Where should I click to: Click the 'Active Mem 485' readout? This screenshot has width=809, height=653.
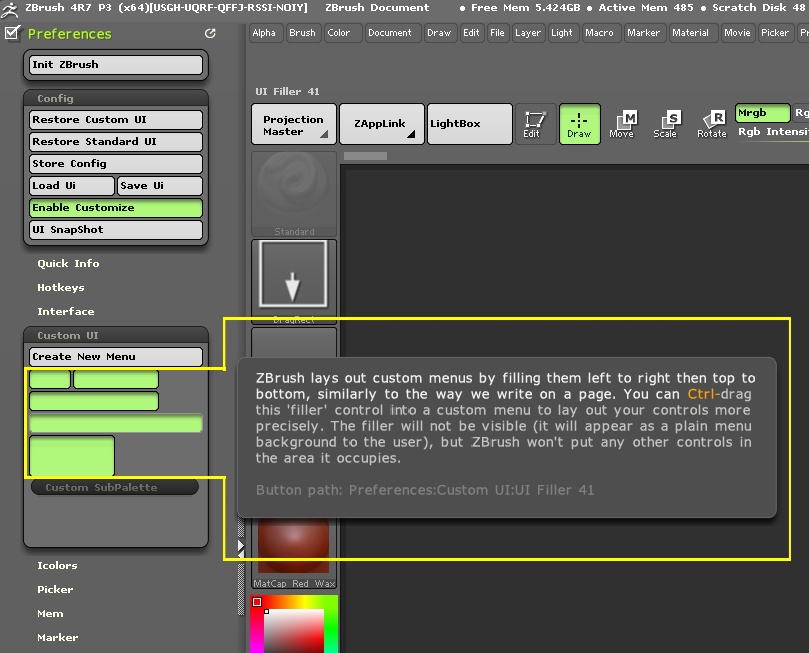pos(646,8)
